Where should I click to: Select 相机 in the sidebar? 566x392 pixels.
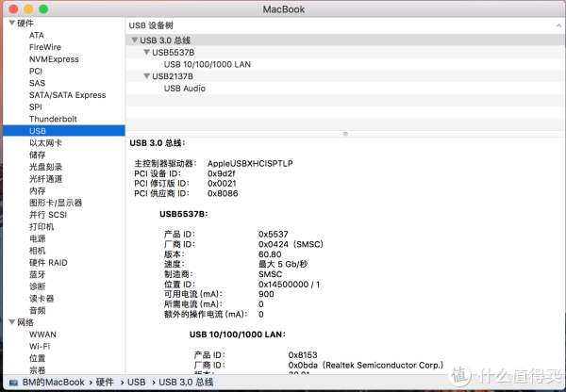pyautogui.click(x=38, y=251)
